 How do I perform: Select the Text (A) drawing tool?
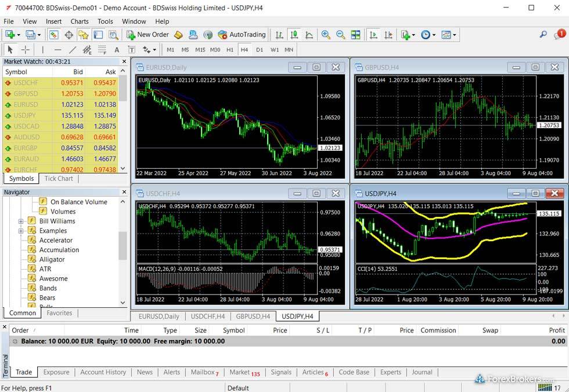pos(117,50)
